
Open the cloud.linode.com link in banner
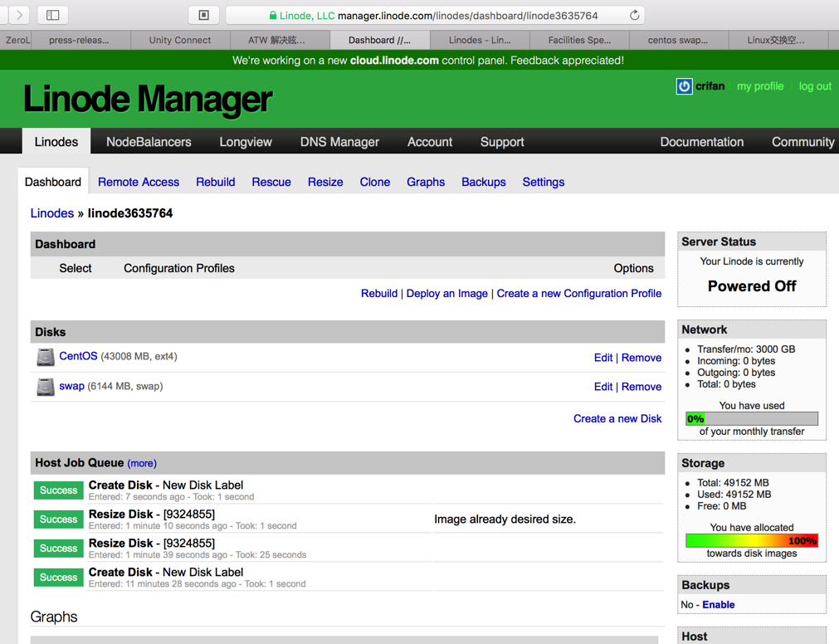[394, 61]
